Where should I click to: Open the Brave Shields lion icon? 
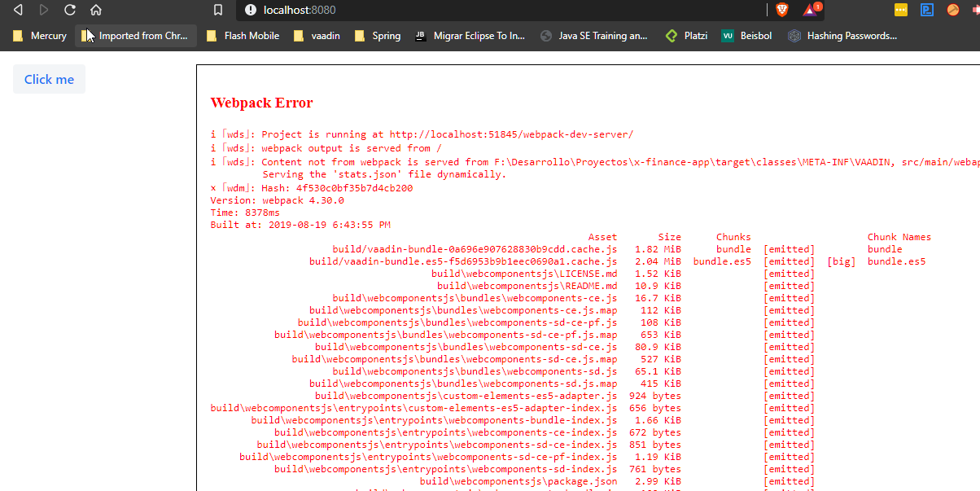tap(782, 10)
